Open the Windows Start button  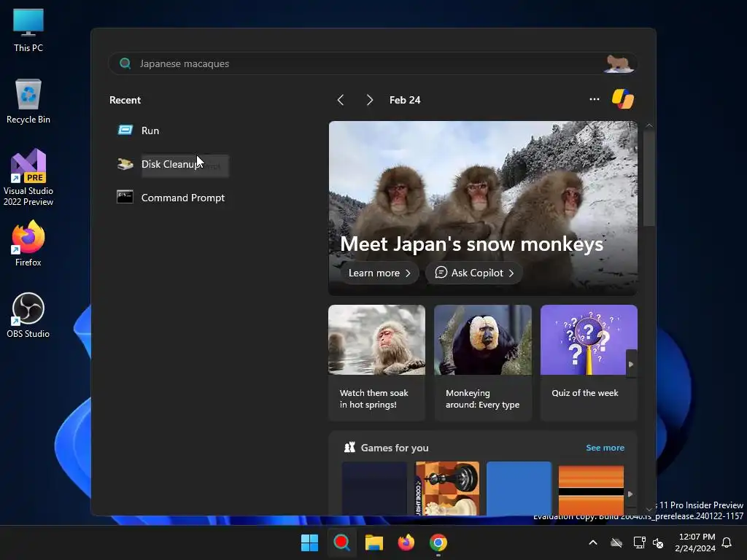point(309,542)
